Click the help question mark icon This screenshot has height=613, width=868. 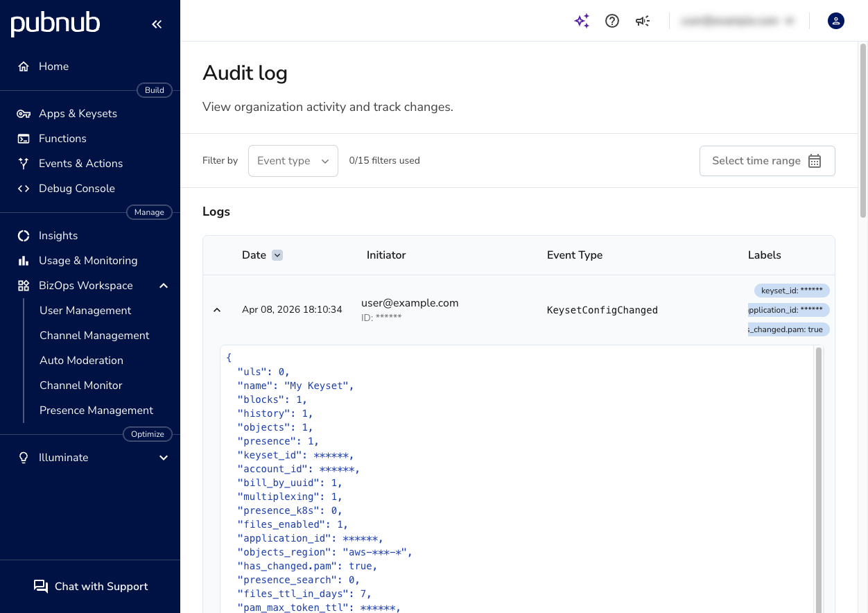[x=612, y=21]
